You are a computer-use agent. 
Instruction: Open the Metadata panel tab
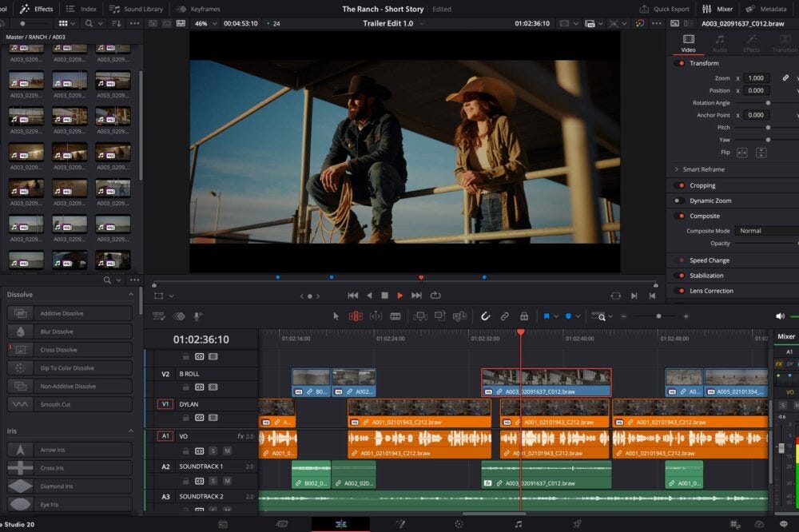[766, 9]
